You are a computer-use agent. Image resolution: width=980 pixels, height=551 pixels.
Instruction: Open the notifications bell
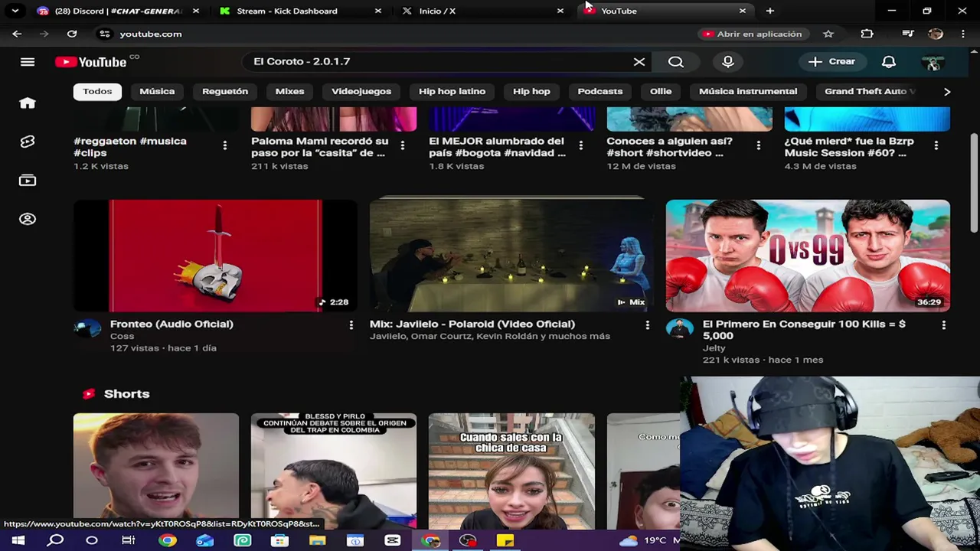tap(889, 62)
